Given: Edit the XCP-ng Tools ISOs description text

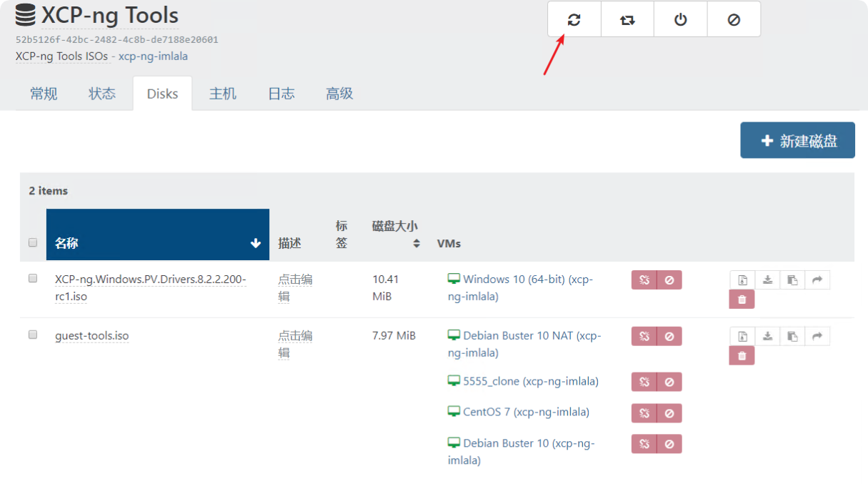Looking at the screenshot, I should (61, 56).
